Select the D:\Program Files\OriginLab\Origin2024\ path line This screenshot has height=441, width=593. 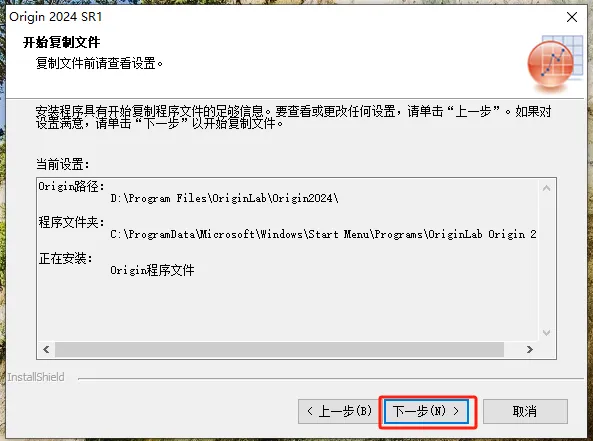point(224,198)
